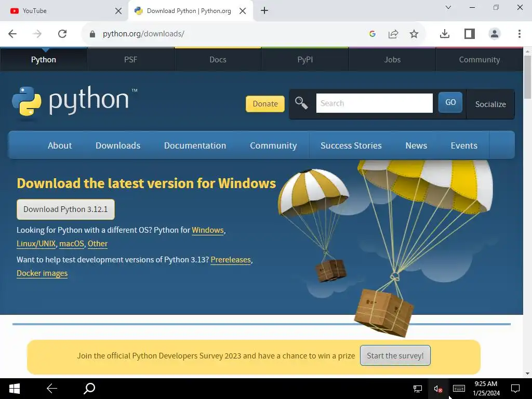Viewport: 532px width, 399px height.
Task: Open the Jobs top bar tab
Action: (392, 60)
